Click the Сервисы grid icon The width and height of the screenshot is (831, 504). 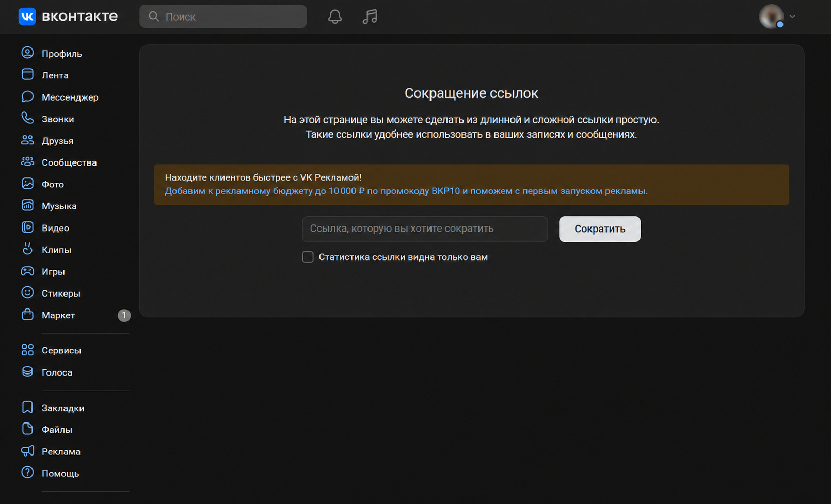point(27,350)
